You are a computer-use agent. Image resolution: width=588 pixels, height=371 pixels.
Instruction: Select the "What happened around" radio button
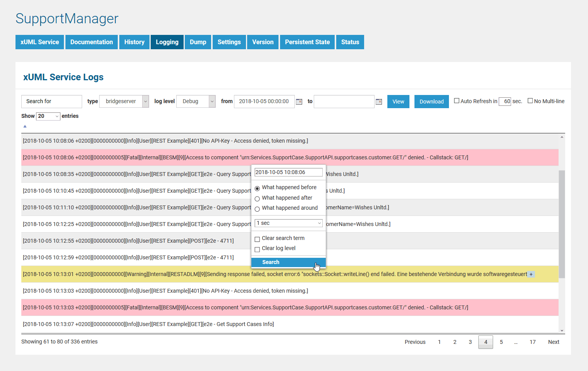257,209
